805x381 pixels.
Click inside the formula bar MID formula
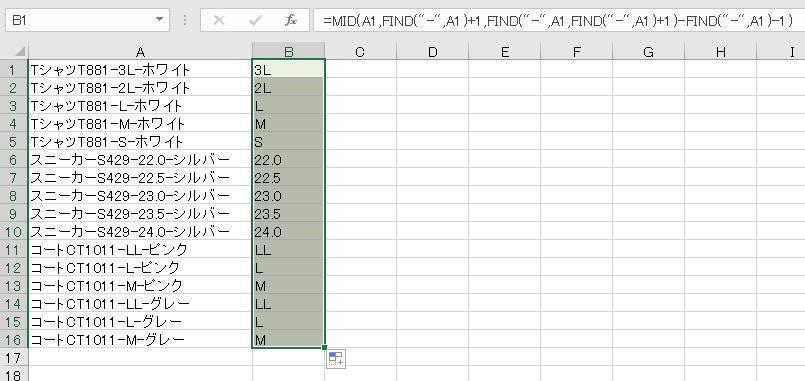point(559,21)
